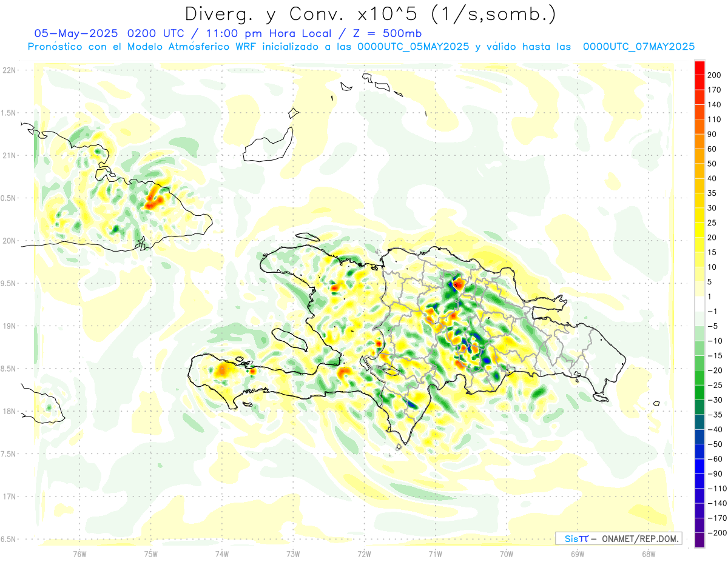Click the positive '90' color scale label
The width and height of the screenshot is (728, 562).
coord(713,134)
